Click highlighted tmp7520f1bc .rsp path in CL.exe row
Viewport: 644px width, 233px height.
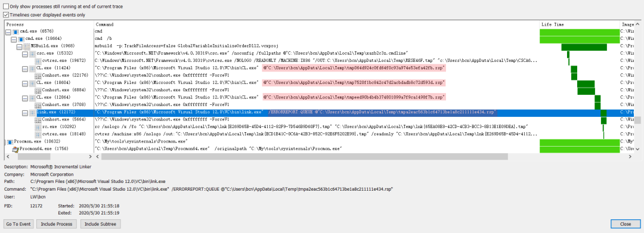354,83
